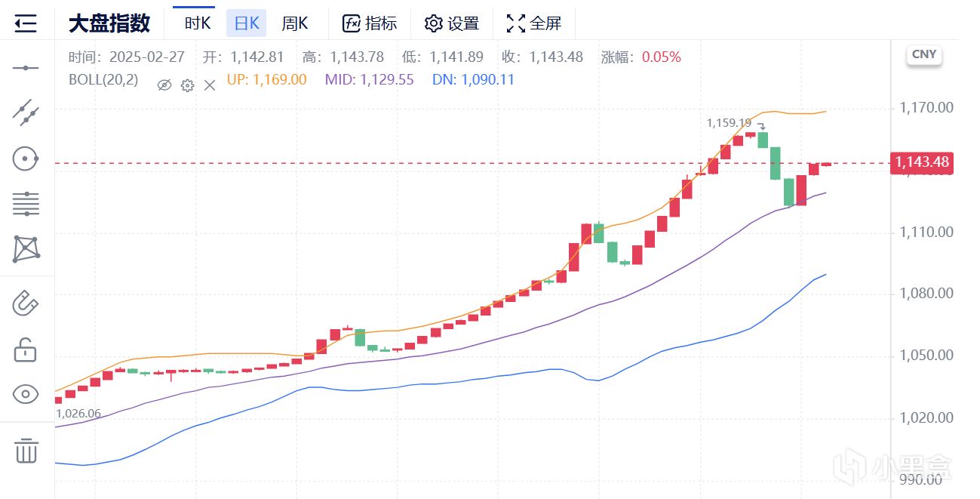Viewport: 980px width, 499px height.
Task: Open the 指标 indicators menu
Action: tap(370, 23)
